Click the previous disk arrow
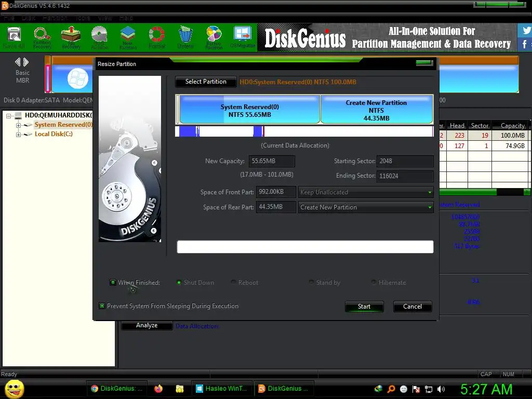 [x=18, y=62]
